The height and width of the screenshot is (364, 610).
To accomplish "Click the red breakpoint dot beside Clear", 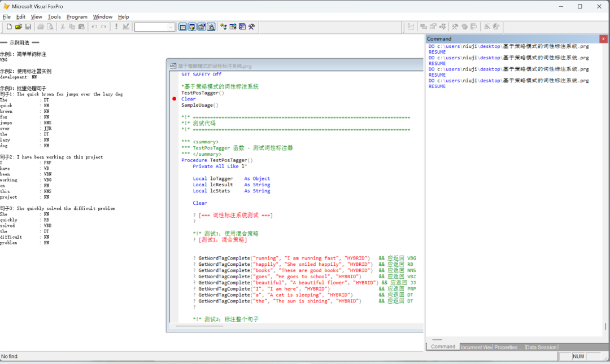I will pyautogui.click(x=175, y=99).
